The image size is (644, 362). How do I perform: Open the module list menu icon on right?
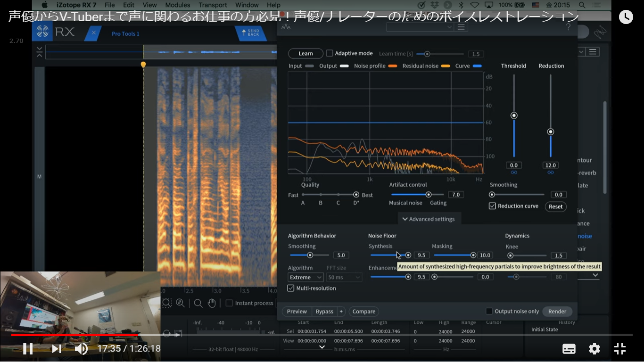(x=593, y=52)
